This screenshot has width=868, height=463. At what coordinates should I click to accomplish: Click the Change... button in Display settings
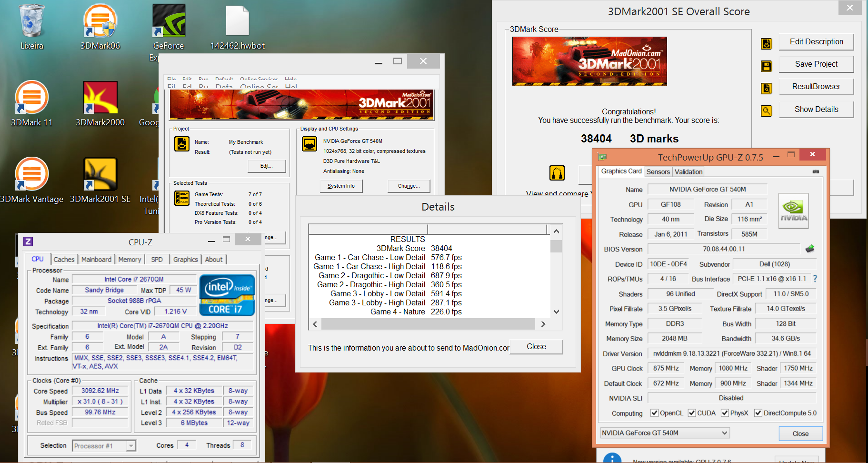(x=409, y=186)
